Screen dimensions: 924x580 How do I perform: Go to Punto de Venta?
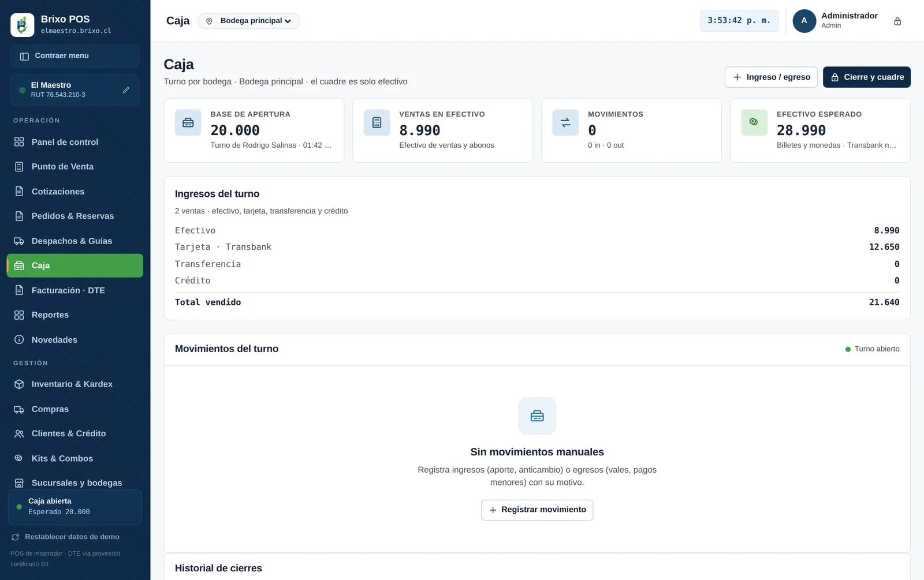click(74, 167)
